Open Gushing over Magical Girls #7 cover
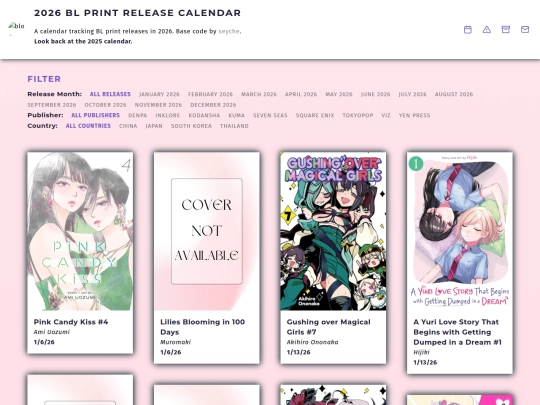The image size is (540, 405). (x=333, y=231)
